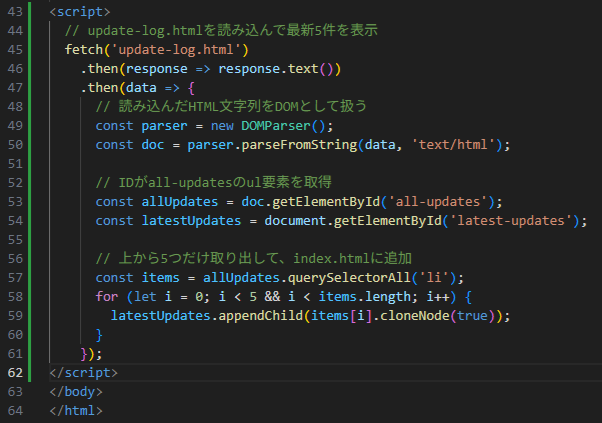Image resolution: width=602 pixels, height=423 pixels.
Task: Click the 'text/html' string
Action: [x=453, y=145]
